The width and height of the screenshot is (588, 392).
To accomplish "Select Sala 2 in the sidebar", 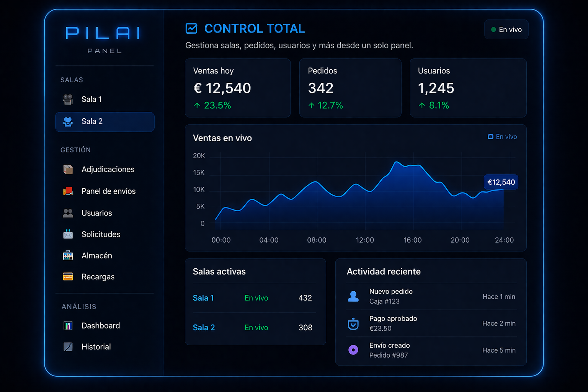I will click(105, 122).
